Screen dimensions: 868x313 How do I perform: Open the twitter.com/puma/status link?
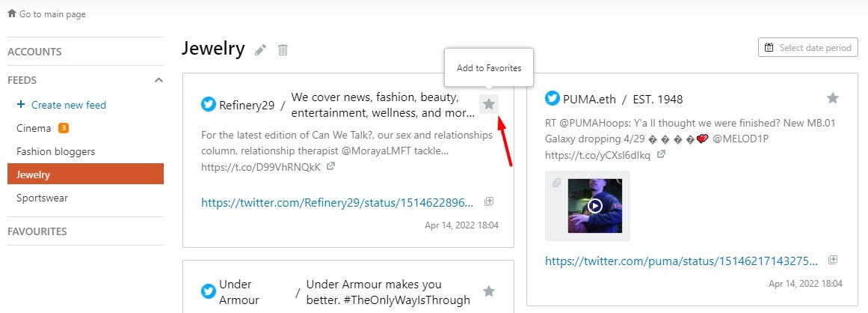[x=681, y=261]
